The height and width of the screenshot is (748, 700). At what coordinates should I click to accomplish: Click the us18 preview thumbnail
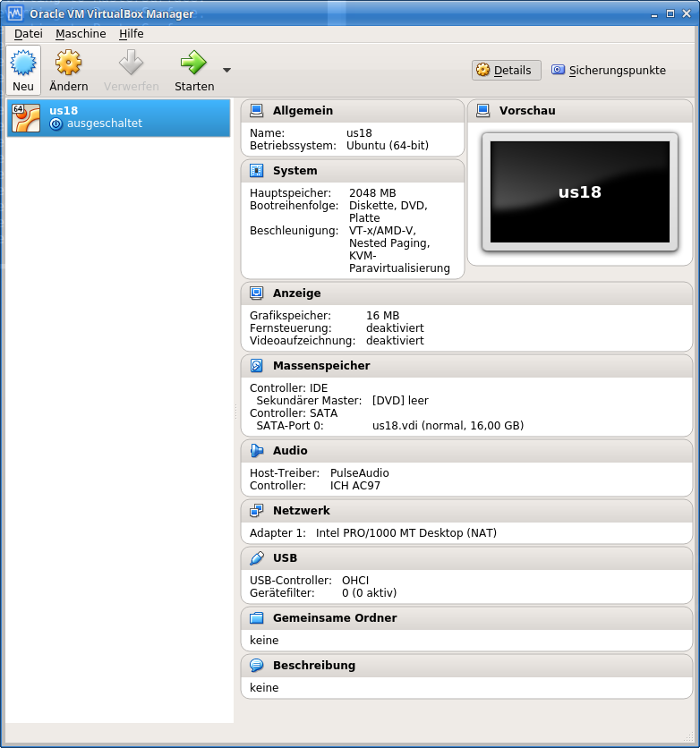pos(580,192)
